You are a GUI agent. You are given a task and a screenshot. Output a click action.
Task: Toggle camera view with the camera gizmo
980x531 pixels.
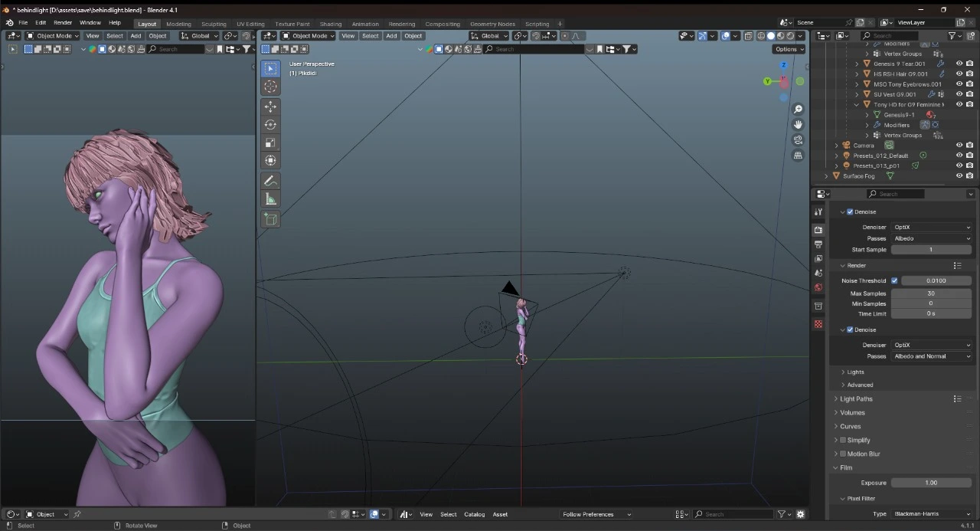pos(798,140)
